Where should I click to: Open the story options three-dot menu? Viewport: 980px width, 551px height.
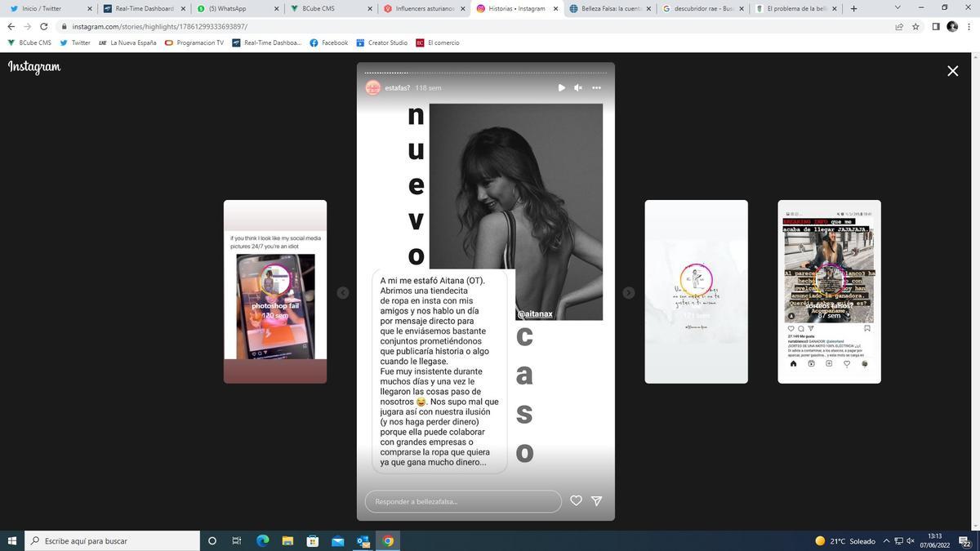[x=595, y=87]
